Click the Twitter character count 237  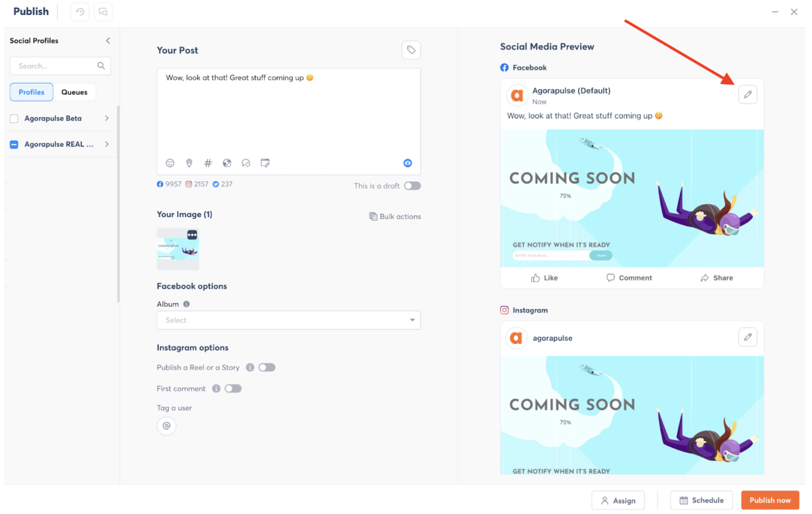click(222, 184)
